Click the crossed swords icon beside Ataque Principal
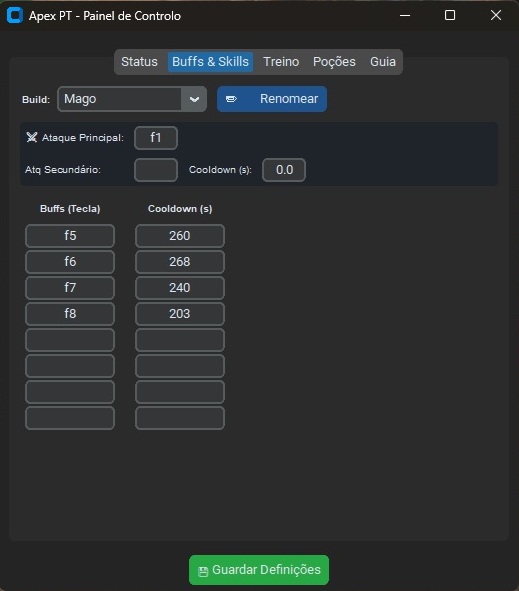 32,138
